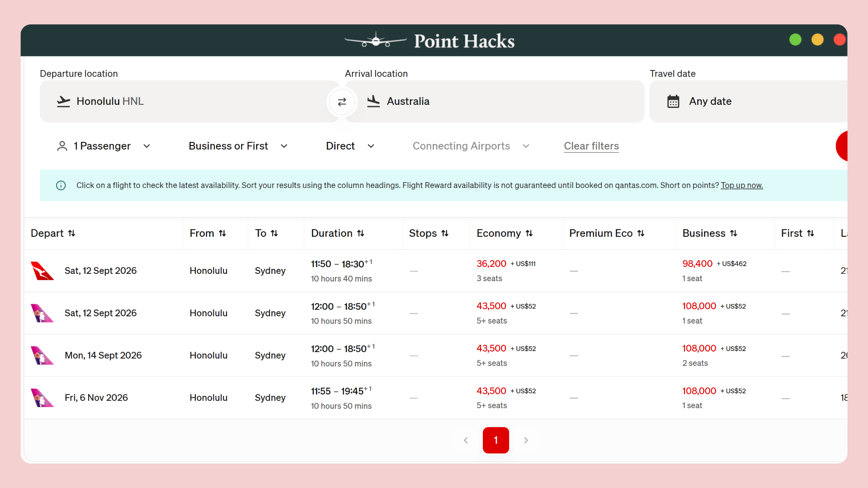Select Mon, 14 Sept 2026 flight date
The height and width of the screenshot is (488, 868).
(103, 356)
